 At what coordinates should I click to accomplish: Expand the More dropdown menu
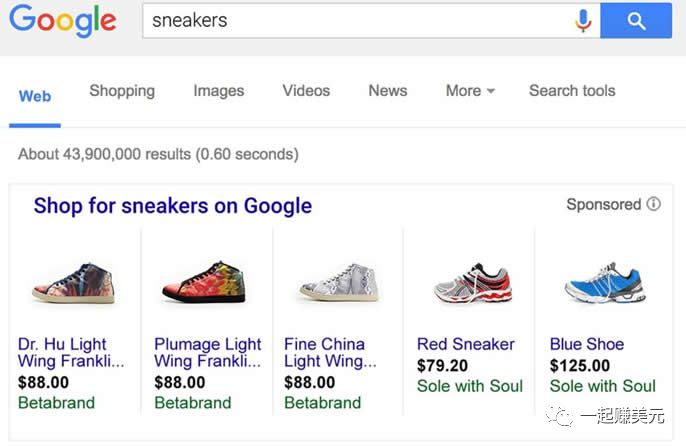tap(470, 91)
